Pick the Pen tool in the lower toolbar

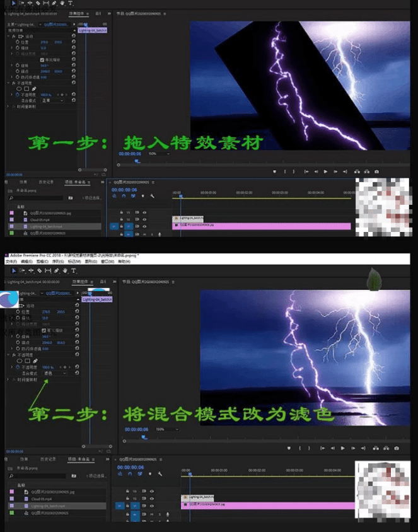[x=57, y=270]
